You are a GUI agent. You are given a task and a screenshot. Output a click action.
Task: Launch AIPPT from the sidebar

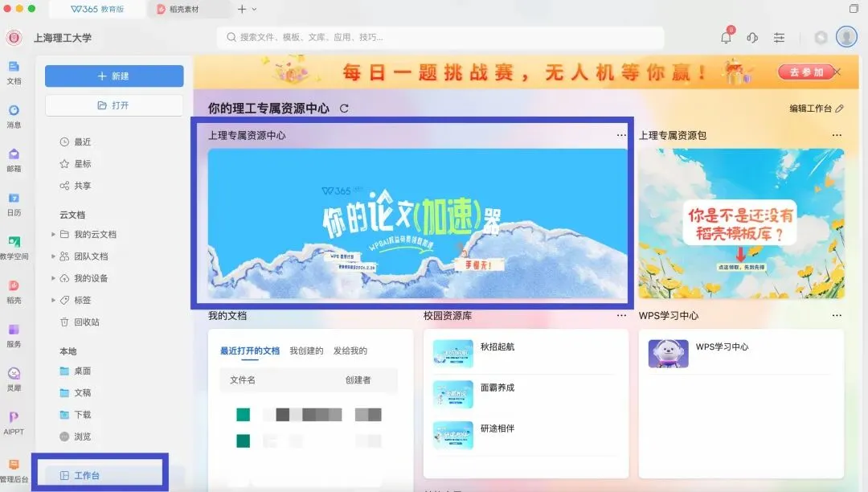coord(14,423)
